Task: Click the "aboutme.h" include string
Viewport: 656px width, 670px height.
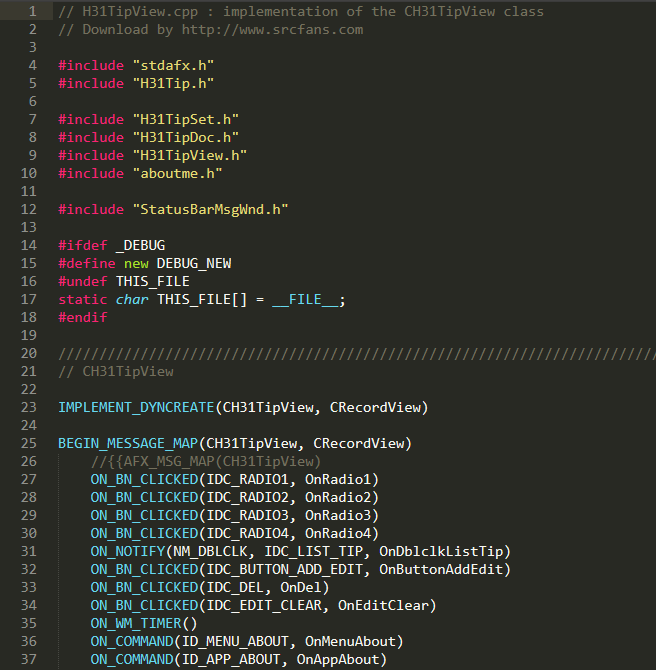Action: [x=177, y=173]
